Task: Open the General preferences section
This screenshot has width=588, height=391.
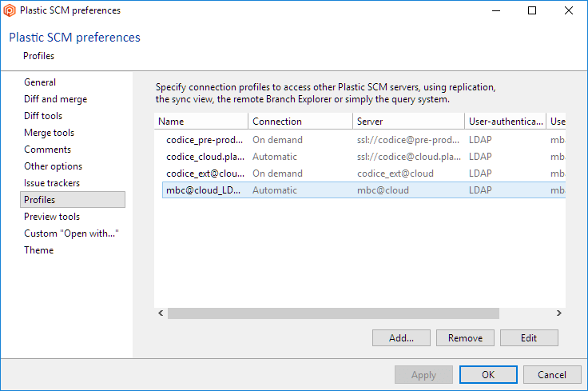Action: (x=40, y=82)
